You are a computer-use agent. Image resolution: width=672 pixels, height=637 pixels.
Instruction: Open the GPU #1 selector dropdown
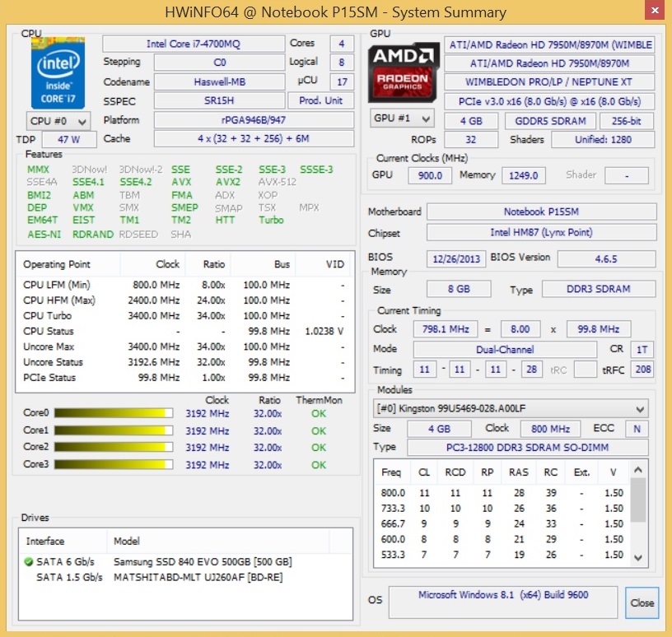click(402, 119)
